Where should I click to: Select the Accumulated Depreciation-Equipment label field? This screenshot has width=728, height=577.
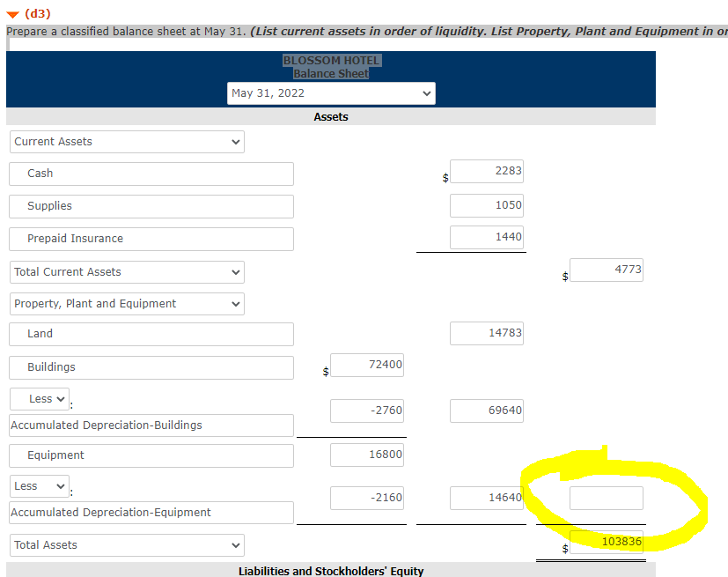151,512
